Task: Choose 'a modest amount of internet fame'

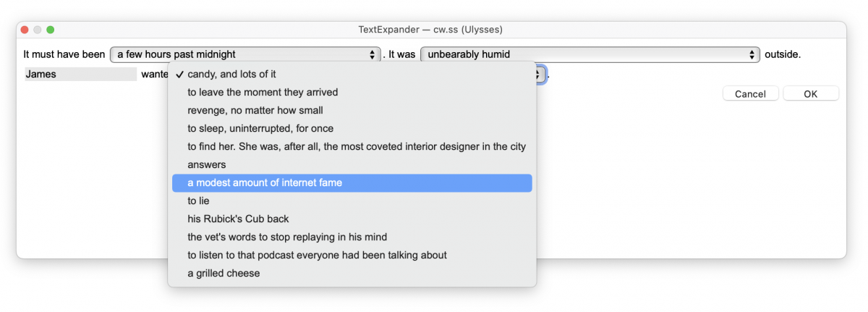Action: pos(352,182)
